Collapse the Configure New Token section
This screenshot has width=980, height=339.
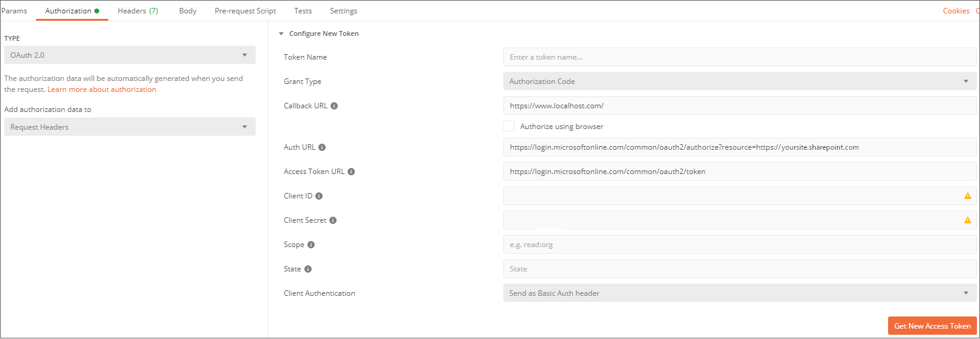click(x=281, y=34)
